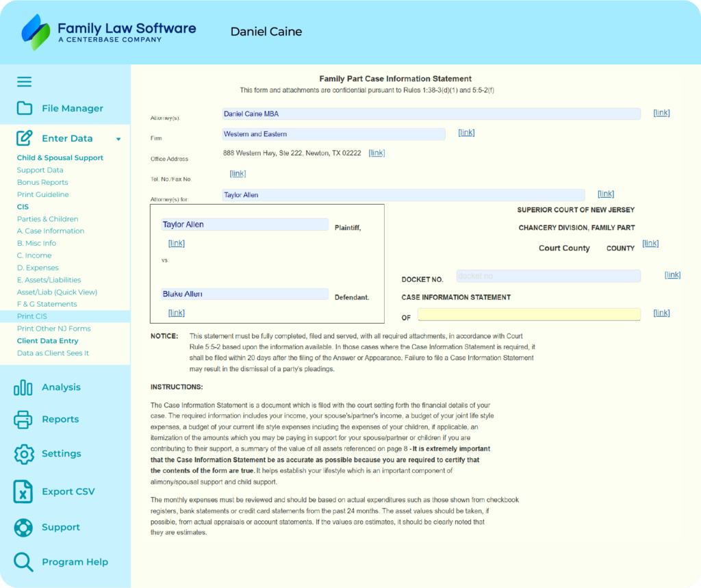The image size is (701, 588).
Task: Open Reports printer icon
Action: coord(23,419)
